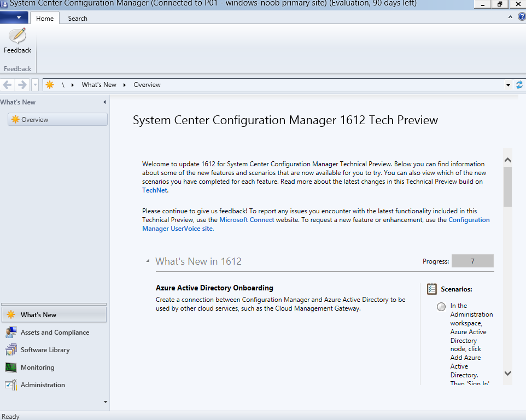The width and height of the screenshot is (526, 420).
Task: Open the Software Library workspace
Action: (x=54, y=349)
